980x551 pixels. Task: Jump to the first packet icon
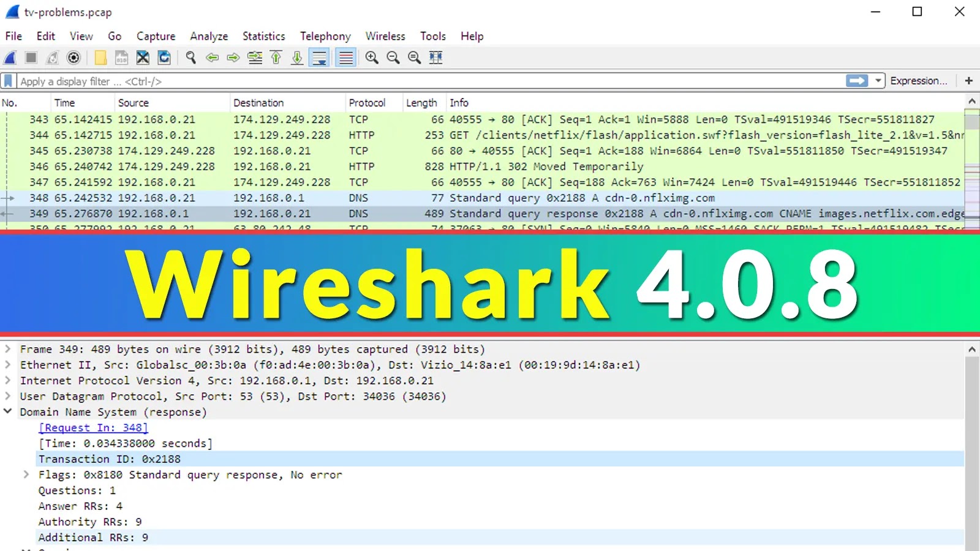(x=276, y=58)
